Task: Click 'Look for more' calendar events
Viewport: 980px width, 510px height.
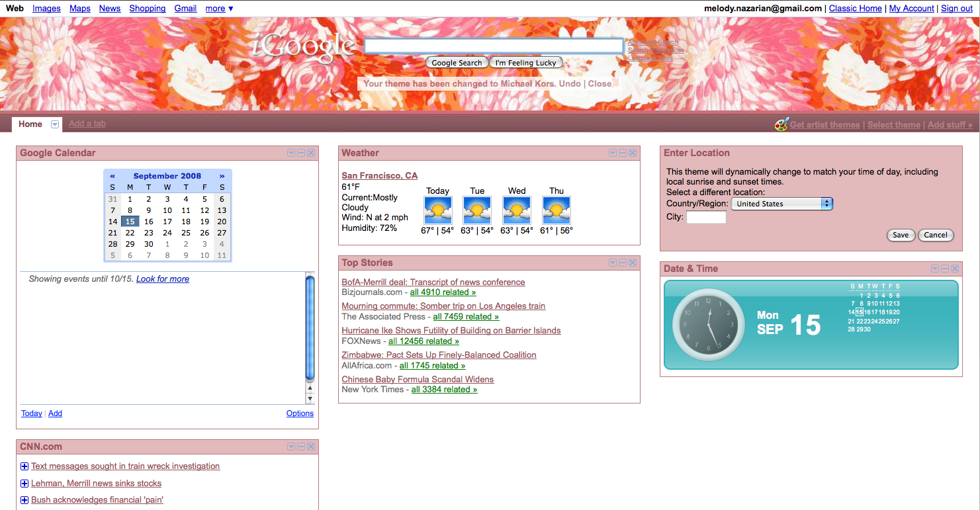Action: coord(163,279)
